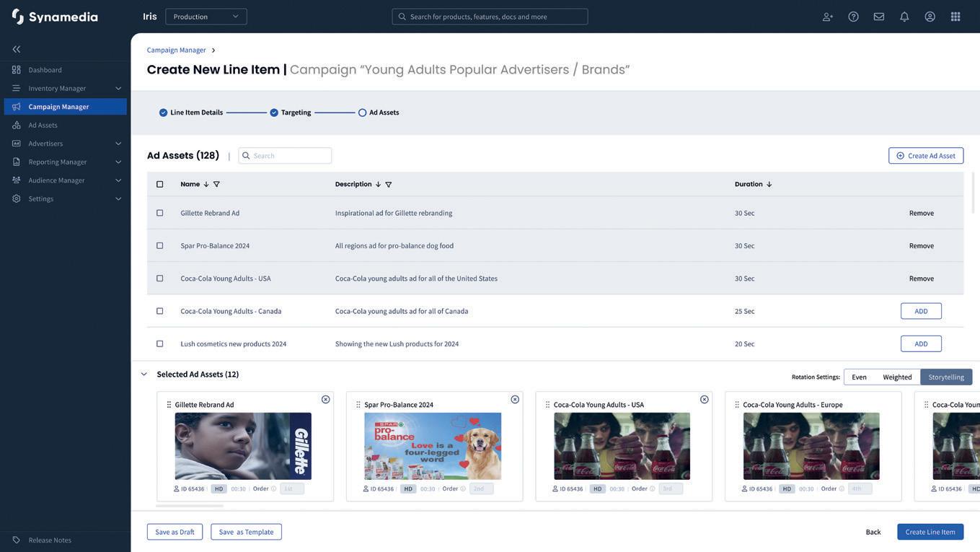Click Save as Draft
Image resolution: width=980 pixels, height=552 pixels.
tap(175, 532)
